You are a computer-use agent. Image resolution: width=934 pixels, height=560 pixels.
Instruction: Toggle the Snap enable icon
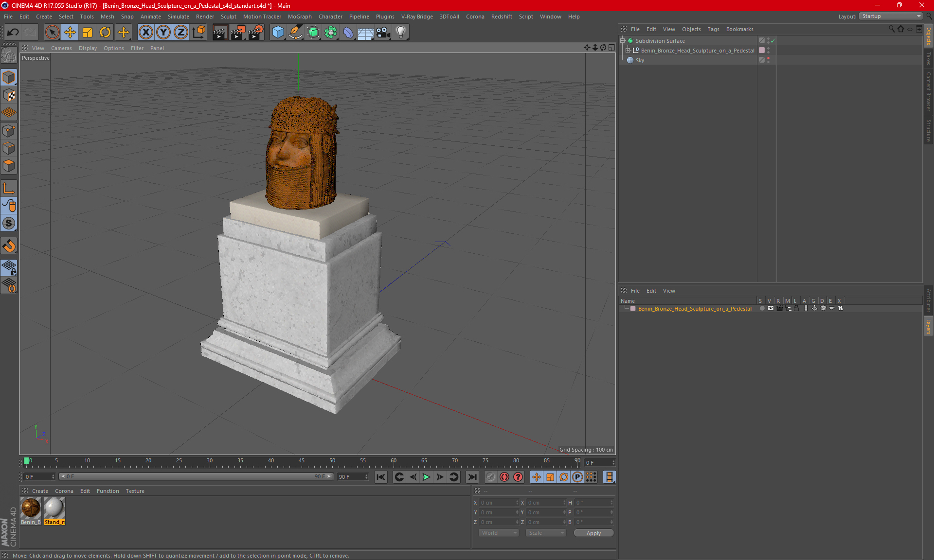pyautogui.click(x=9, y=223)
